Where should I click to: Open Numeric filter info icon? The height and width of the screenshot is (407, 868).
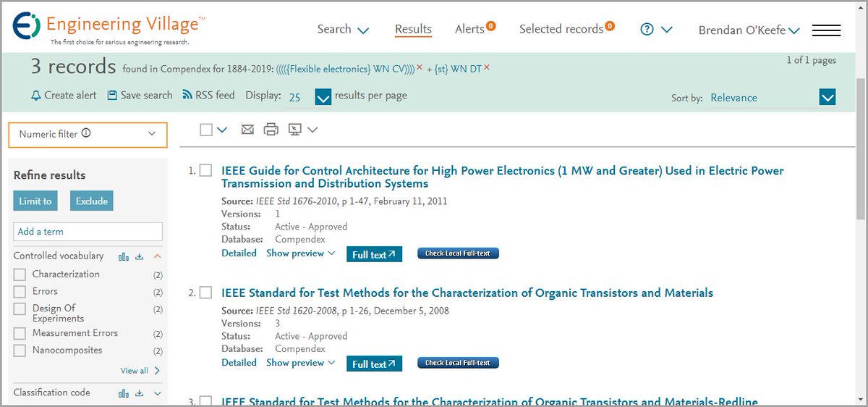click(86, 133)
